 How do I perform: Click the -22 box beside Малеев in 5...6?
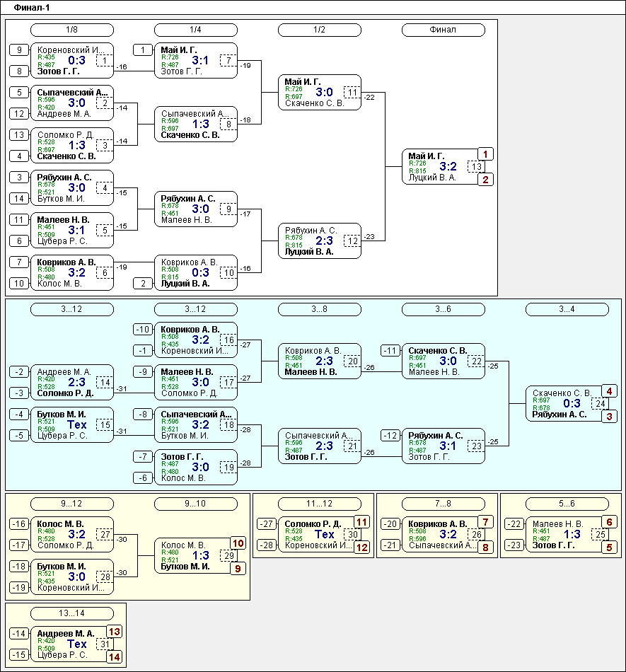(x=515, y=523)
